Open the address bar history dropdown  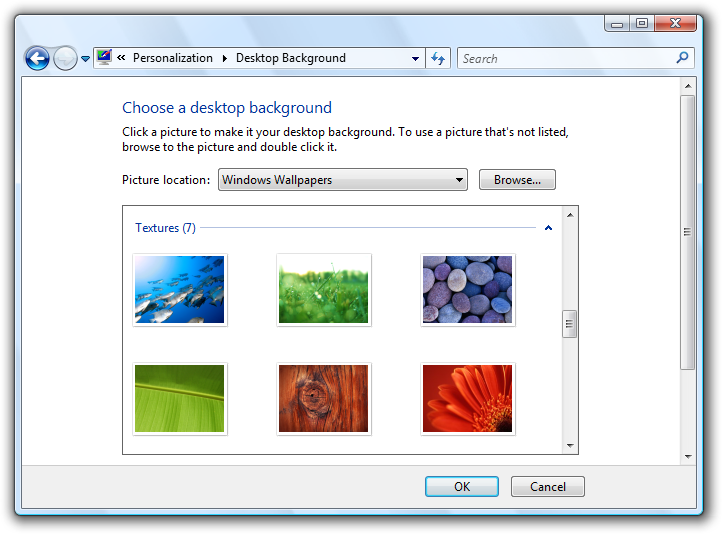click(415, 58)
